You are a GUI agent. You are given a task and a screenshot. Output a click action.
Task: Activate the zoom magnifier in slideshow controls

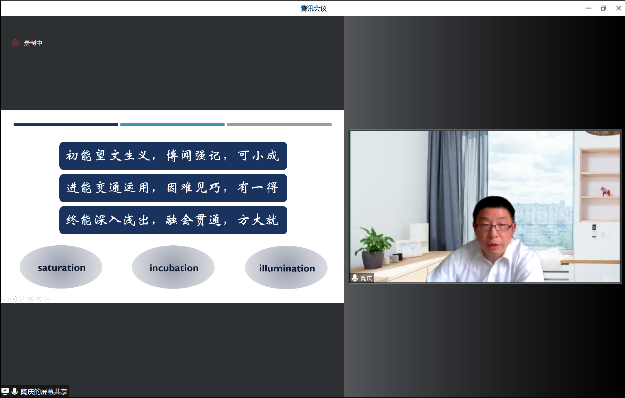tap(39, 299)
